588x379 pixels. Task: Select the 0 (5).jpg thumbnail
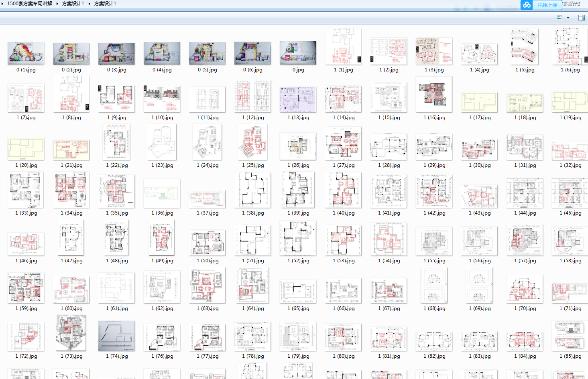(207, 54)
